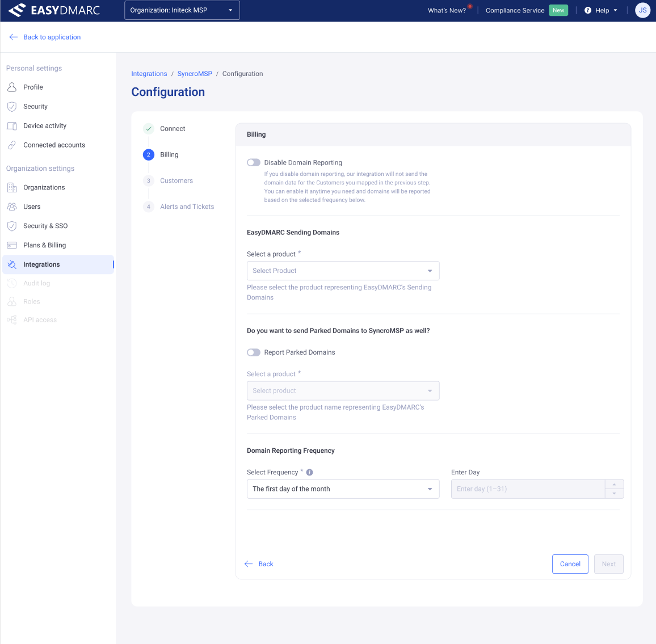Viewport: 656px width, 644px height.
Task: Click the back arrow icon beside Back to application
Action: (x=14, y=37)
